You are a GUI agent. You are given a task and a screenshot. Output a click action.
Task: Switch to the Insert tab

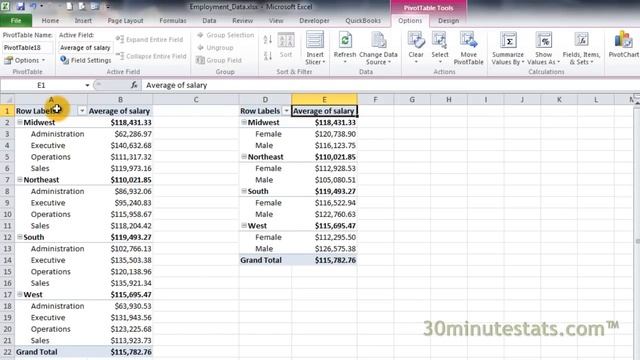(x=83, y=20)
